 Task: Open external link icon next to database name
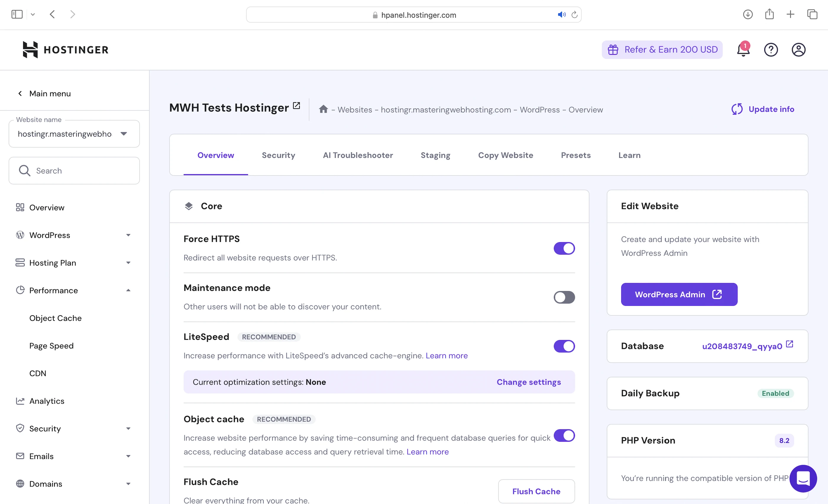point(789,344)
